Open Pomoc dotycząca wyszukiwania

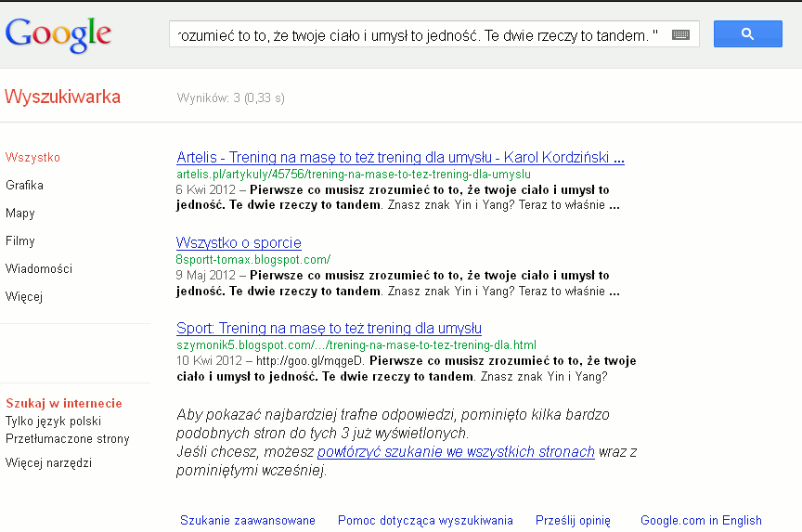[x=425, y=520]
